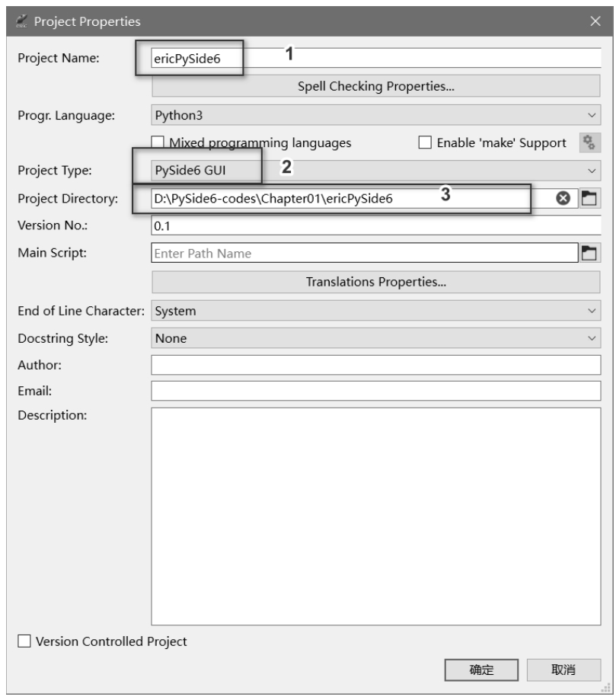Screen dimensions: 616x697
Task: Open the Progr. Language dropdown
Action: point(375,115)
